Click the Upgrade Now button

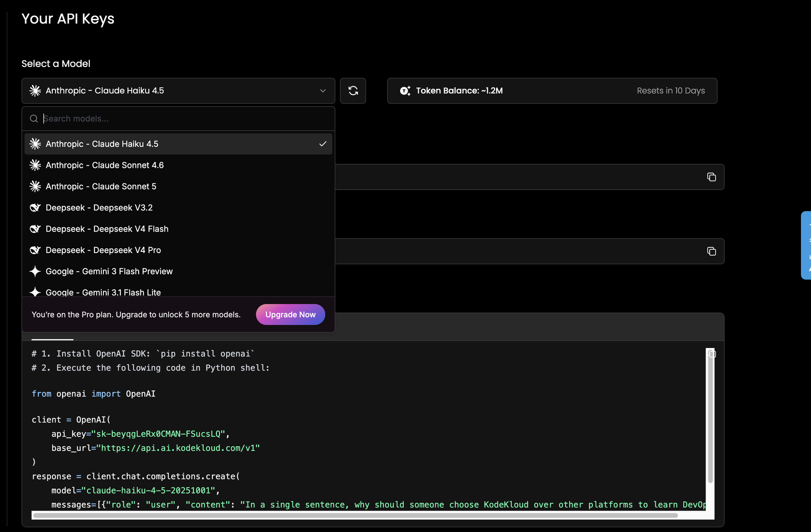point(290,315)
